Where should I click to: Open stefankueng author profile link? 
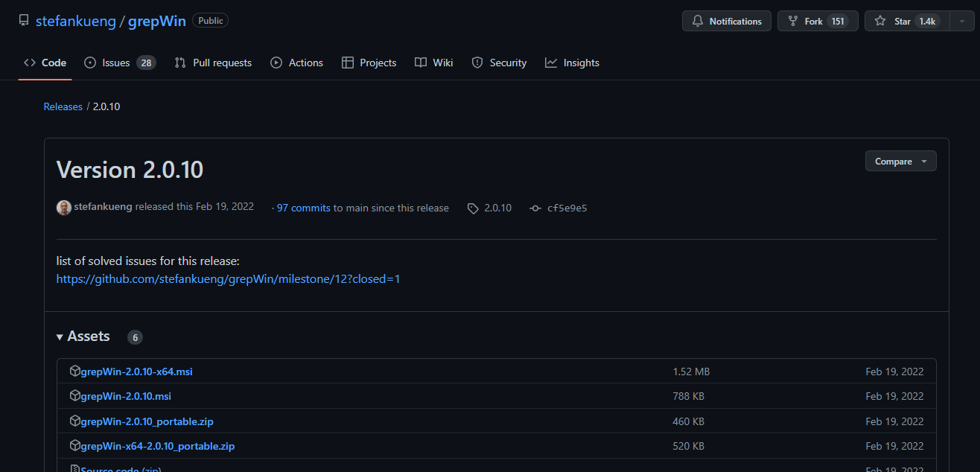[x=103, y=207]
